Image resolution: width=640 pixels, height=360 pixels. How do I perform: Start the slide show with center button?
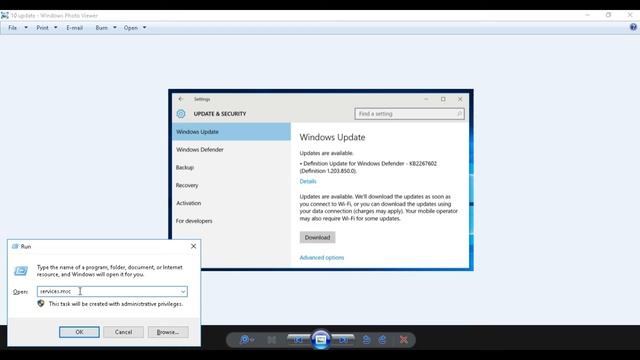pyautogui.click(x=321, y=339)
